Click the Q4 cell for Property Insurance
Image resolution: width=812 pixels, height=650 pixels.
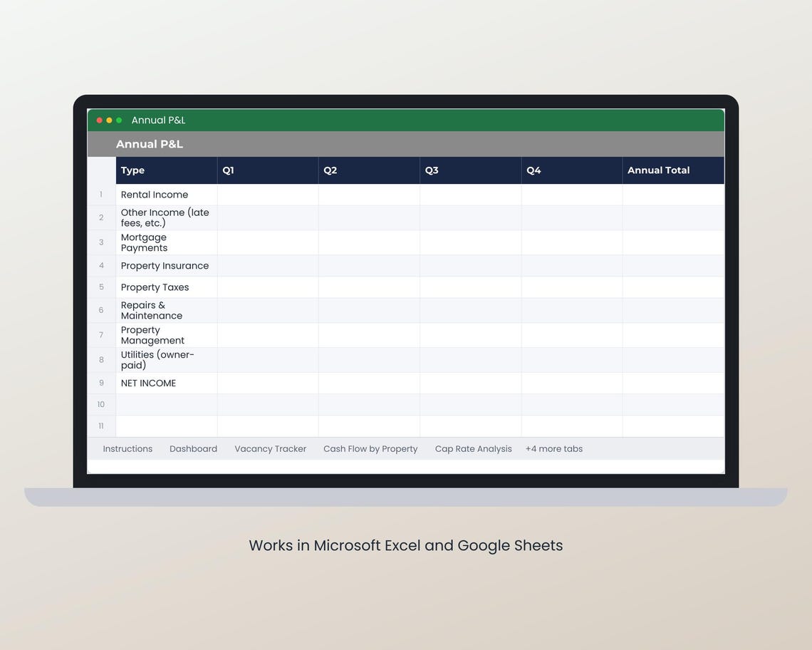[x=572, y=266]
